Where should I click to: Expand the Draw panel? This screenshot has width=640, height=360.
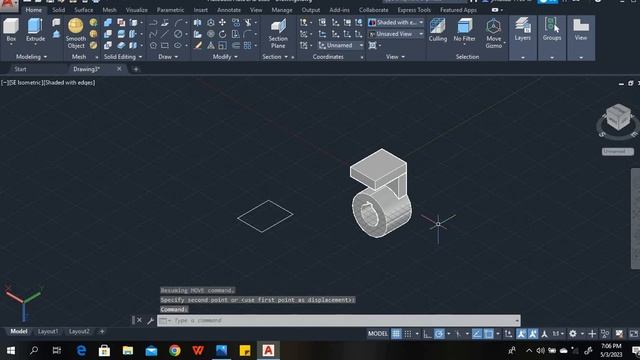(168, 57)
